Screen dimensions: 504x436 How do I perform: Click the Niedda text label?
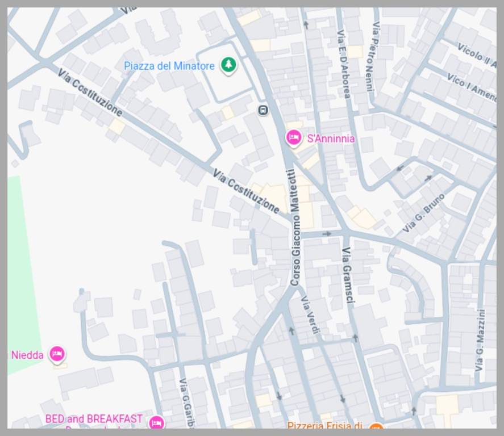pyautogui.click(x=27, y=355)
